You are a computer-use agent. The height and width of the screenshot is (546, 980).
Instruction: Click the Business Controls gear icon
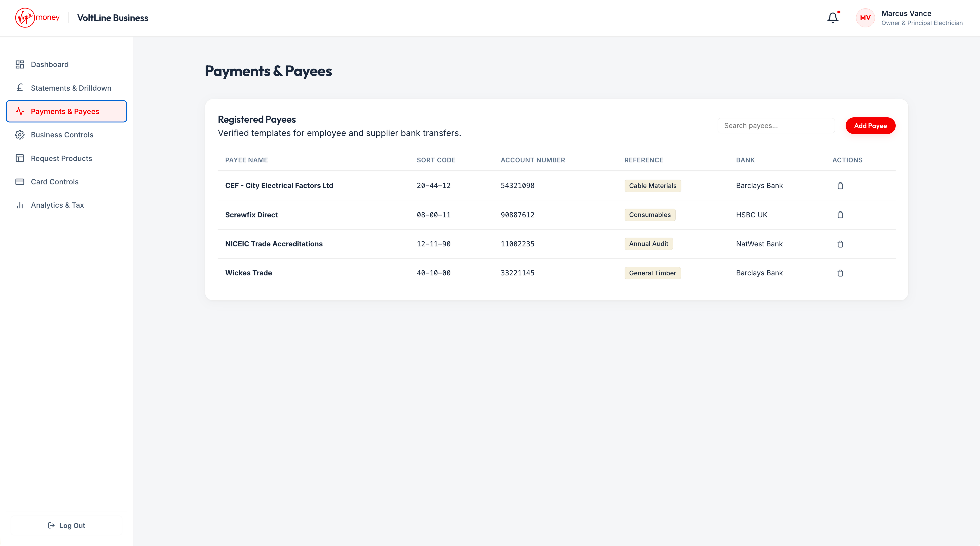(20, 135)
